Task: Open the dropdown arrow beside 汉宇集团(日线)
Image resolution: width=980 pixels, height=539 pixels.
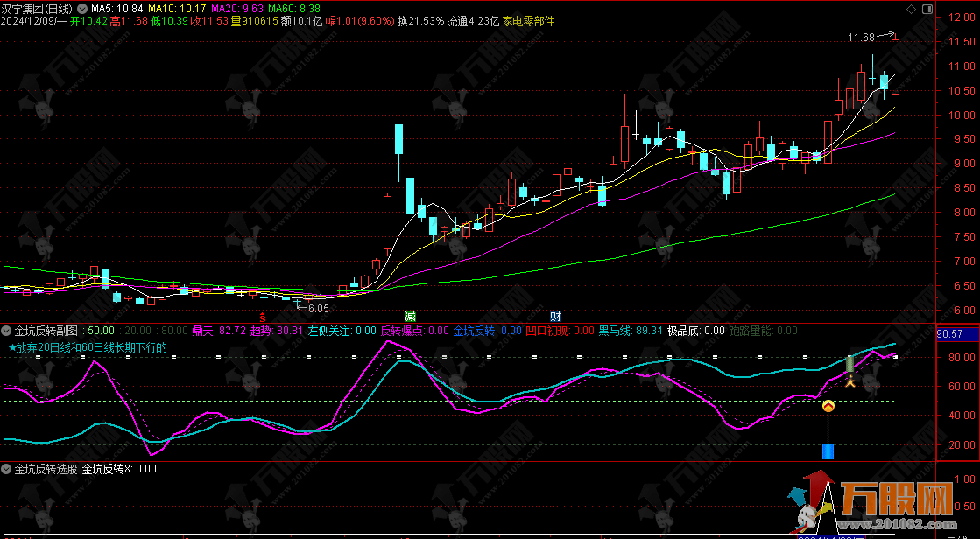Action: 81,9
